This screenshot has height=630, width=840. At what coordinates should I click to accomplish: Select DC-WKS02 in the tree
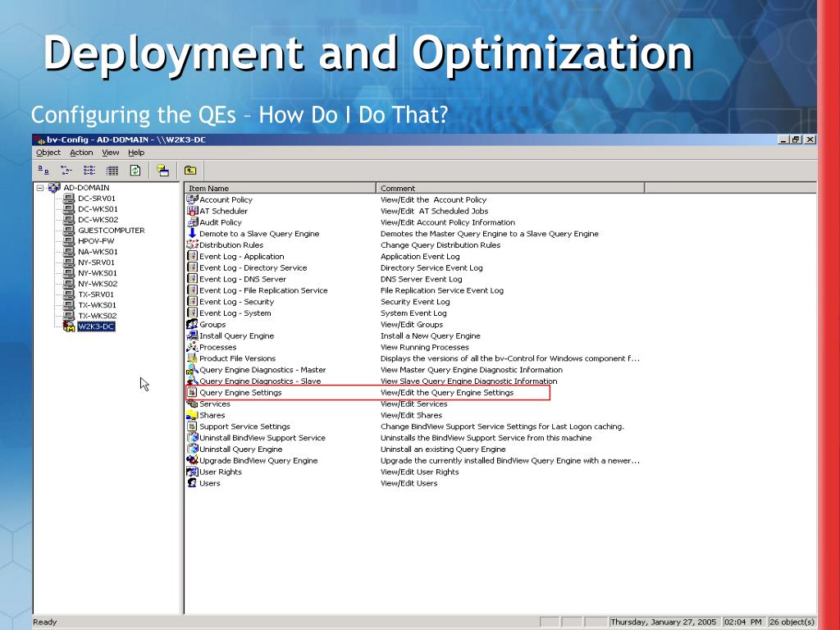98,220
